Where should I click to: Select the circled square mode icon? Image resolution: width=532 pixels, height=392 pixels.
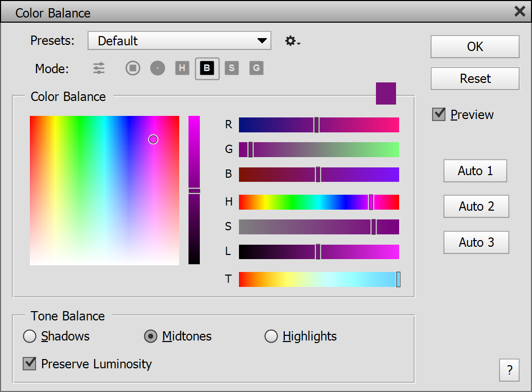point(133,68)
